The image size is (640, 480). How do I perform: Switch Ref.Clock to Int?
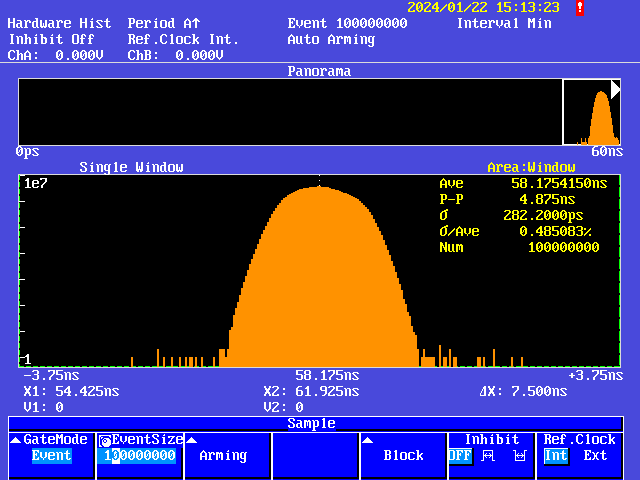pyautogui.click(x=555, y=456)
